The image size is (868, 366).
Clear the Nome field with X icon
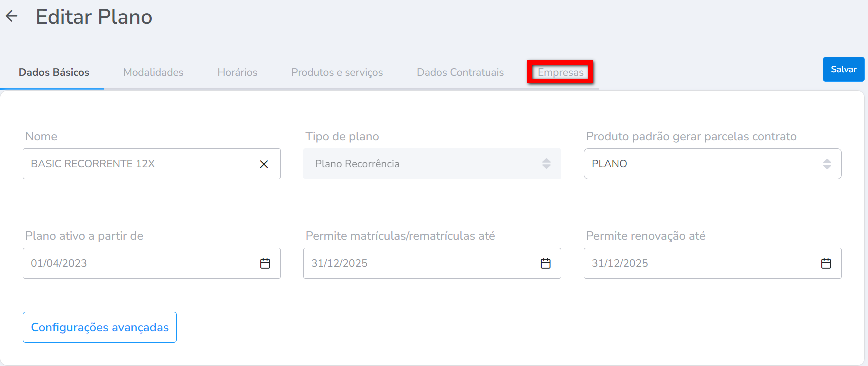click(264, 164)
